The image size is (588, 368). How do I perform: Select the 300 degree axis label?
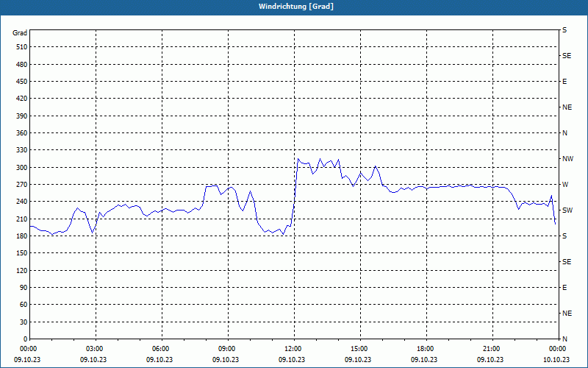pos(22,168)
